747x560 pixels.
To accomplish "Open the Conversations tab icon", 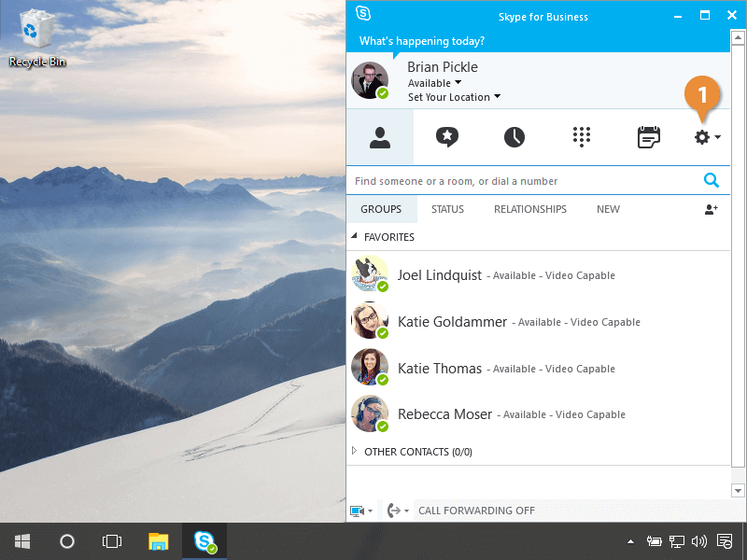I will point(447,137).
